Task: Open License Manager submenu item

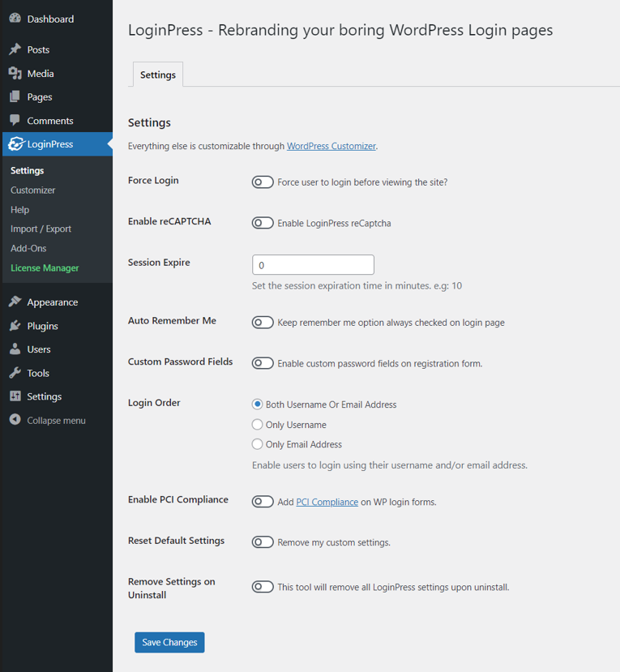Action: tap(45, 268)
